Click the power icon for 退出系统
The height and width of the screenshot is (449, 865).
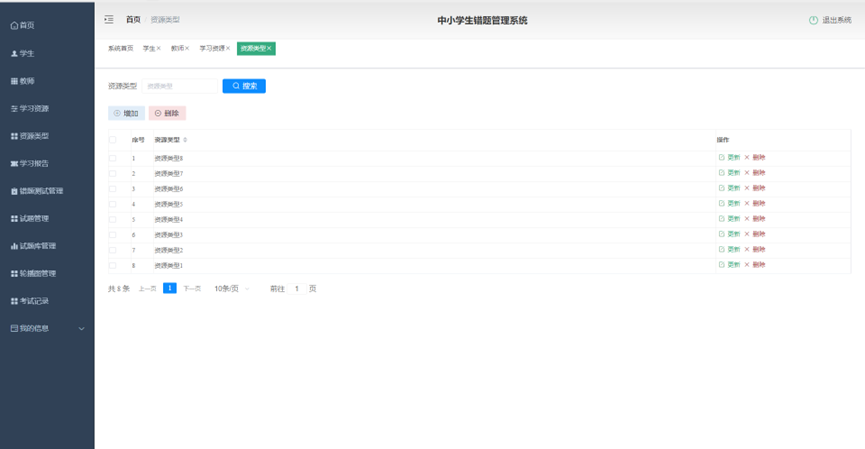(x=813, y=20)
